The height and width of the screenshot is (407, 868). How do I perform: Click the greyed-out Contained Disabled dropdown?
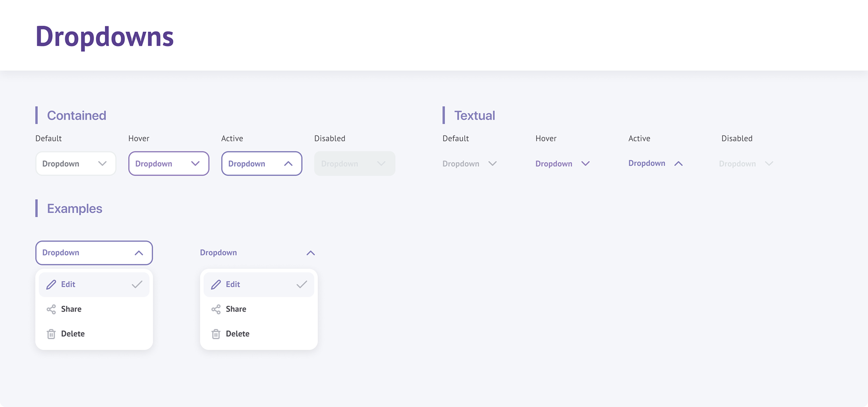pyautogui.click(x=355, y=164)
